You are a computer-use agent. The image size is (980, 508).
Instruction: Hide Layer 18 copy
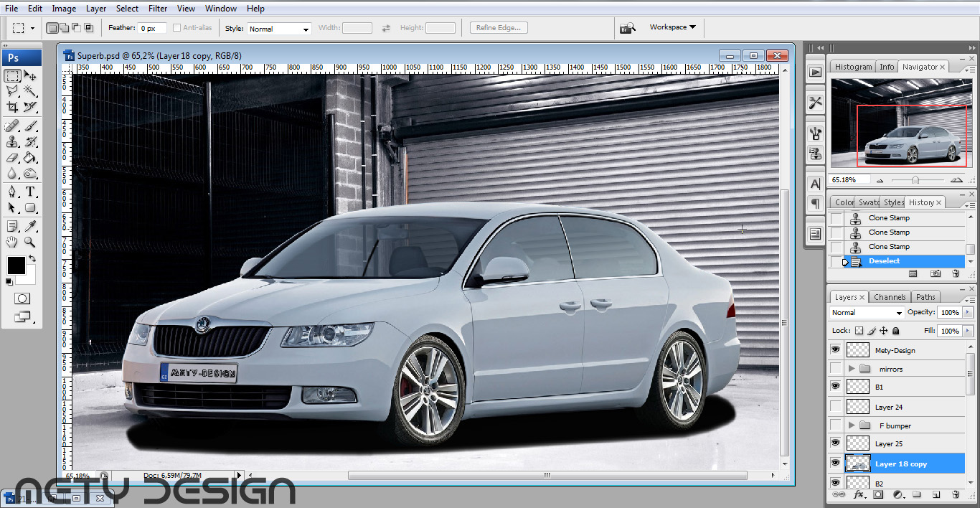pyautogui.click(x=835, y=464)
